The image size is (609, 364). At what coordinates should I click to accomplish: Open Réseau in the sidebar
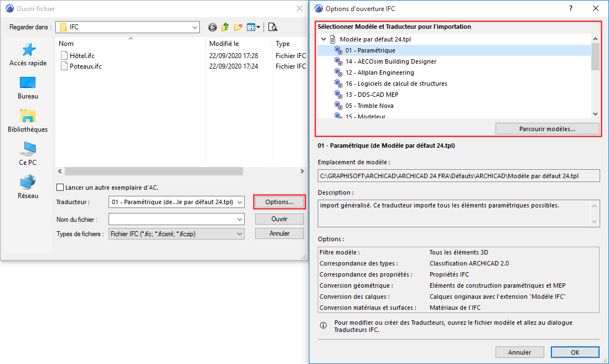28,187
